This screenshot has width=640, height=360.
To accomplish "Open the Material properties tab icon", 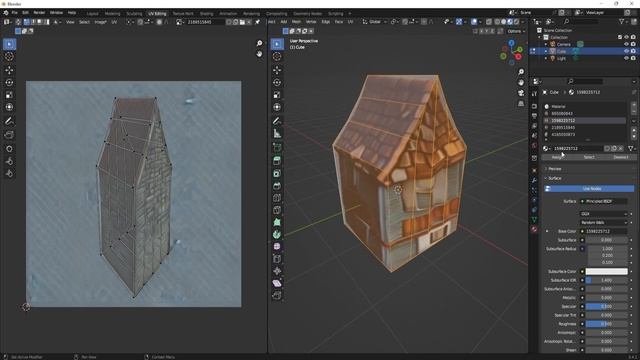I will (x=534, y=229).
